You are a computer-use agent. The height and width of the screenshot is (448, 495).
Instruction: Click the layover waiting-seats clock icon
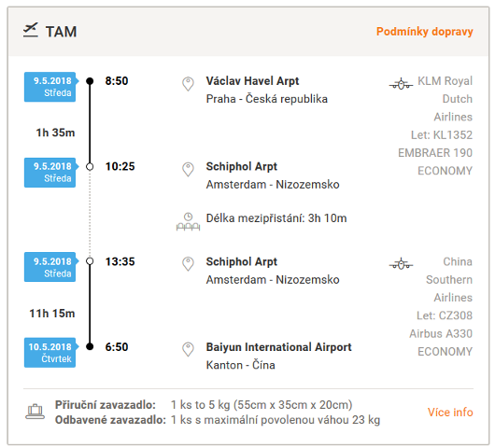click(x=188, y=221)
